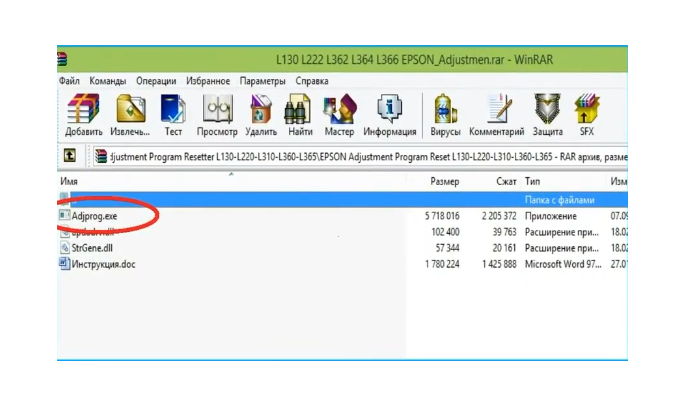Viewport: 700px width, 400px height.
Task: Open the Операции menu
Action: [156, 81]
